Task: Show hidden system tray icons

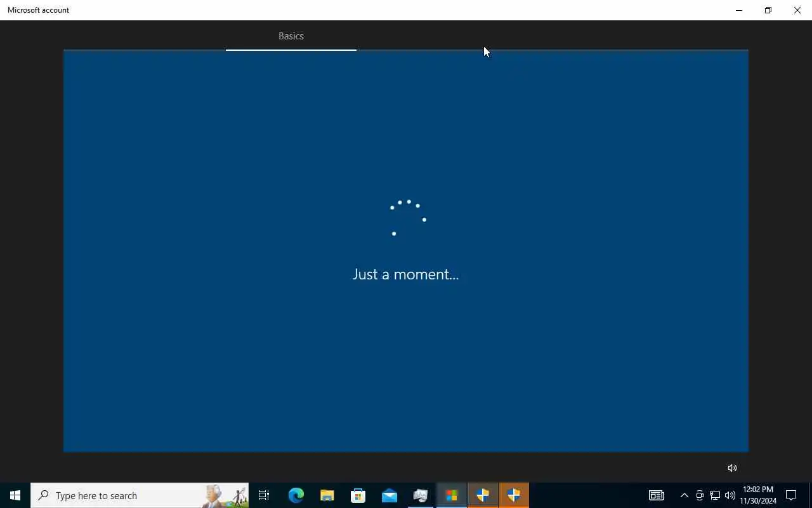Action: pyautogui.click(x=684, y=495)
